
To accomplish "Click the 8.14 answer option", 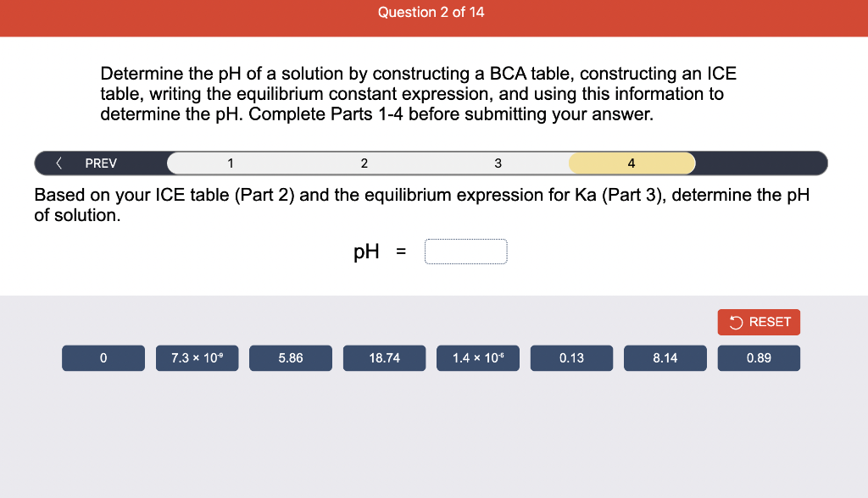I will point(665,357).
